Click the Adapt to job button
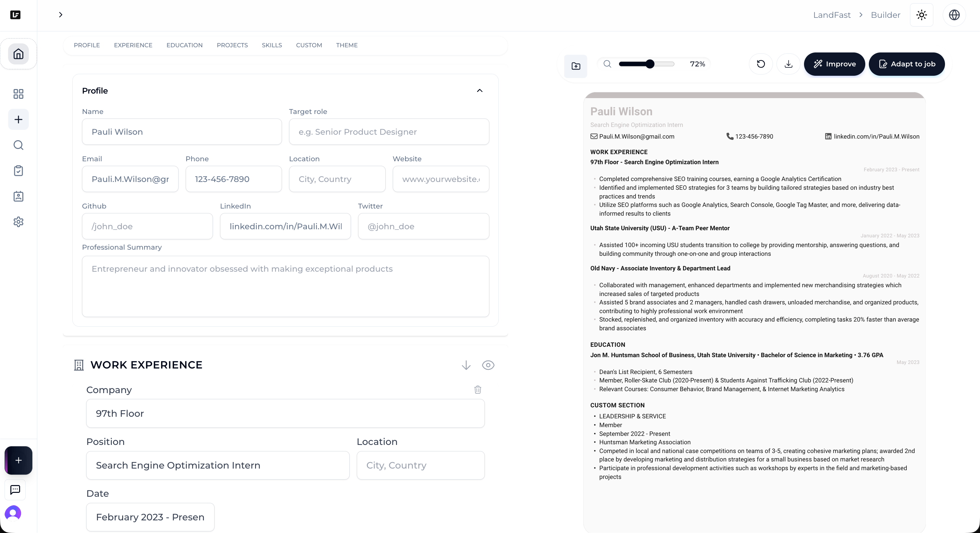Viewport: 980px width, 533px height. click(x=907, y=64)
